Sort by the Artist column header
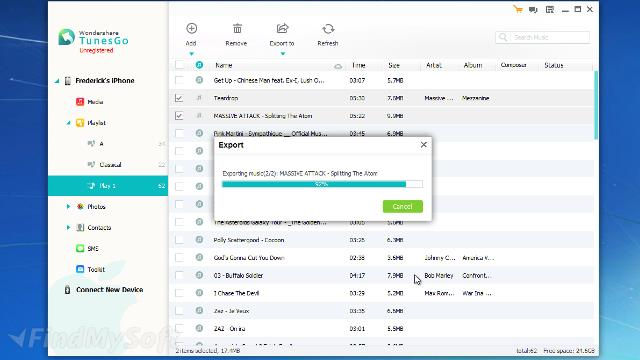 click(434, 65)
